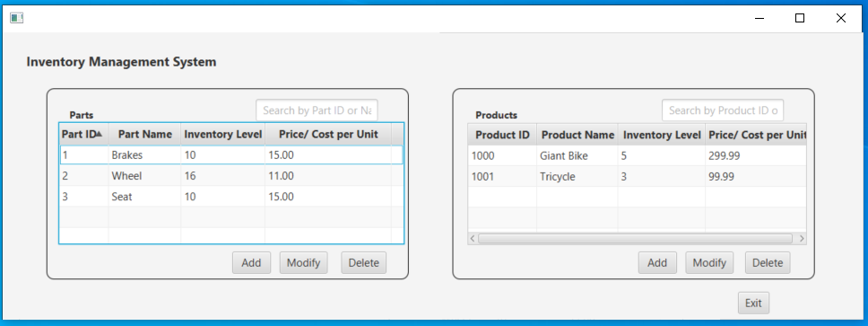
Task: Sort by Part ID column header
Action: (x=83, y=134)
